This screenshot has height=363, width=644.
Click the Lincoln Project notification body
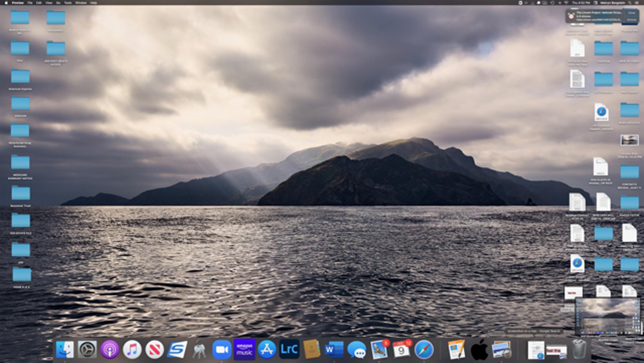click(595, 16)
